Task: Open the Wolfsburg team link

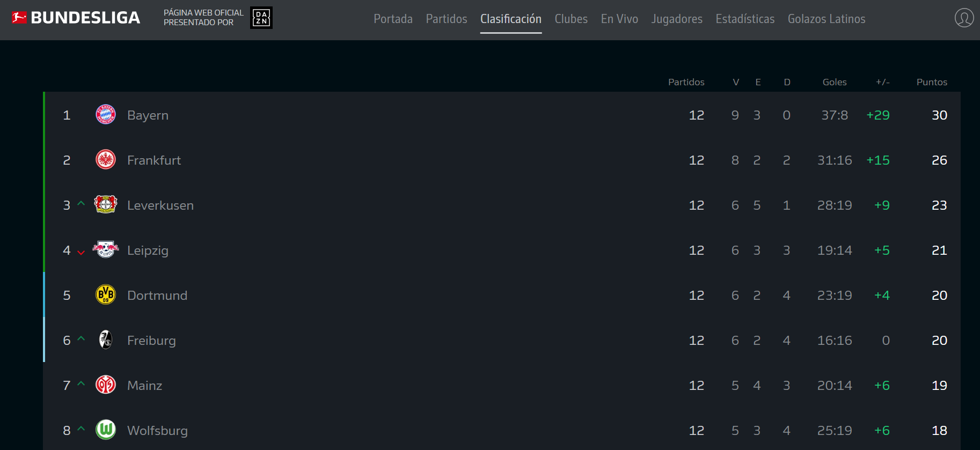Action: pyautogui.click(x=157, y=431)
